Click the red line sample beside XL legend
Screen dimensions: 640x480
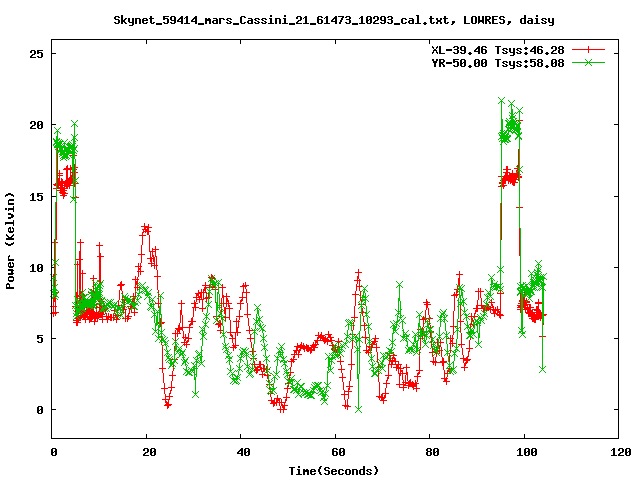tap(588, 50)
